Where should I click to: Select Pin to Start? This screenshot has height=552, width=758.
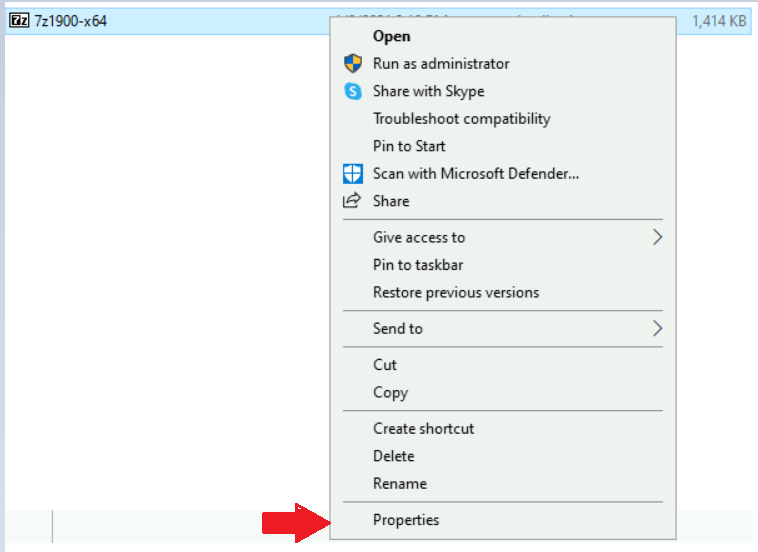click(x=409, y=146)
